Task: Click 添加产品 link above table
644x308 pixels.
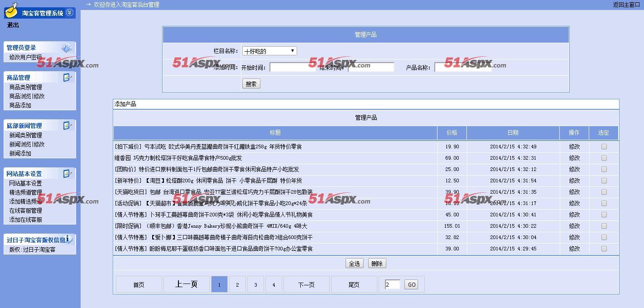Action: tap(125, 104)
